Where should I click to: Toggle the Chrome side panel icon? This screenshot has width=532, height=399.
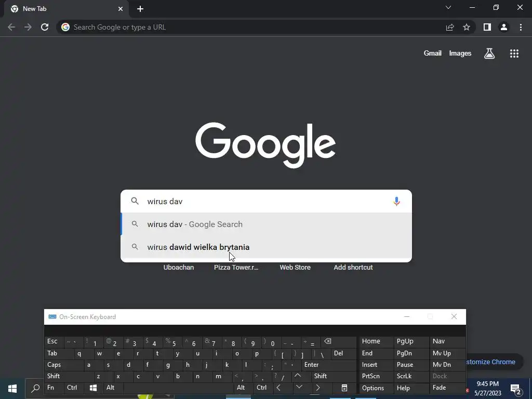487,27
